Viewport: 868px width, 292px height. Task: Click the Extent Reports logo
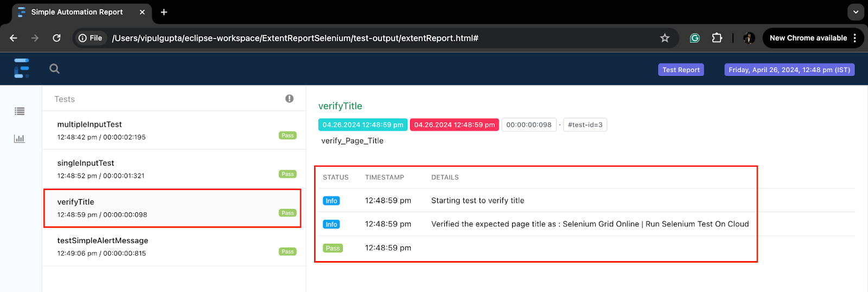tap(22, 68)
